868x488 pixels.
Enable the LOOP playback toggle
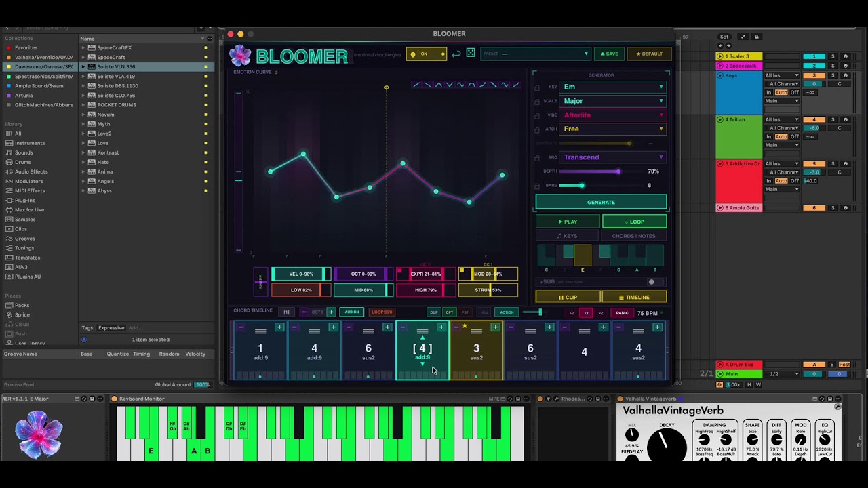(635, 222)
